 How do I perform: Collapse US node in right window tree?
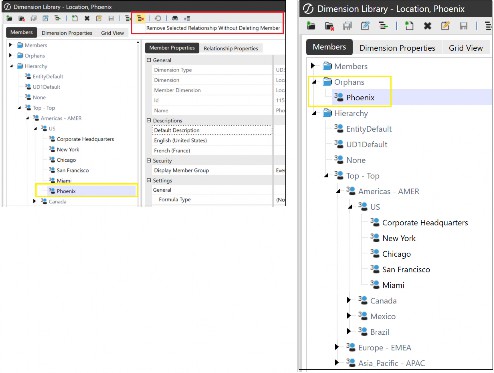[350, 207]
